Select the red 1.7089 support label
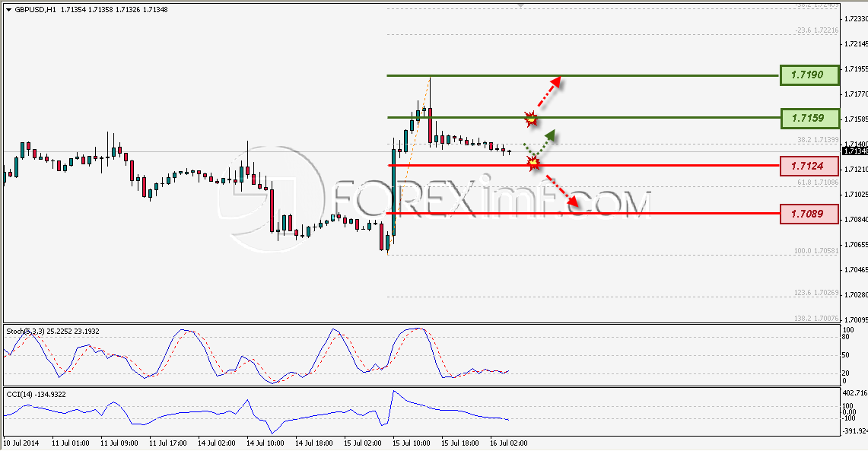 pyautogui.click(x=809, y=214)
